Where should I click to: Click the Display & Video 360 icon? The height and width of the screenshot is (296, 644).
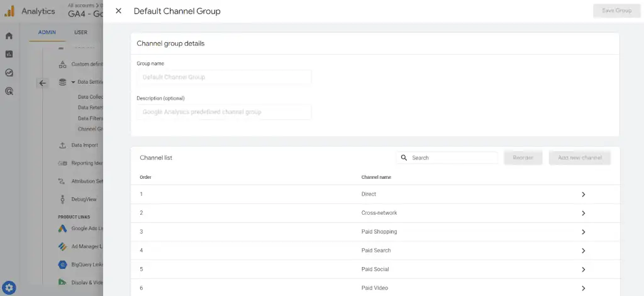coord(62,282)
